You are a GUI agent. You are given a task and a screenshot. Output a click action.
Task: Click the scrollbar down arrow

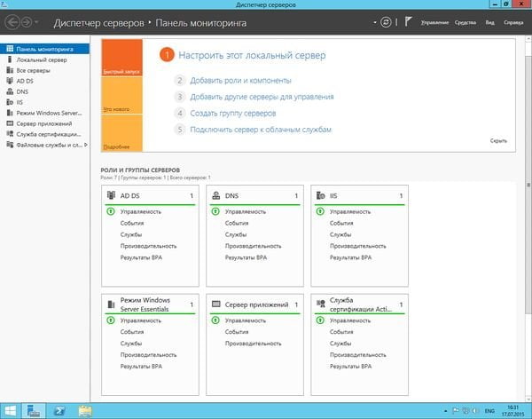coord(528,399)
